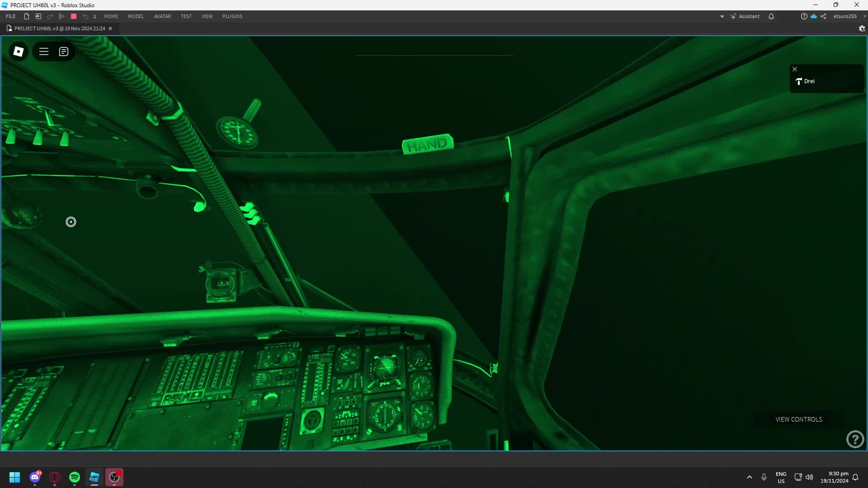The height and width of the screenshot is (488, 868).
Task: Click the New file icon
Action: (27, 16)
